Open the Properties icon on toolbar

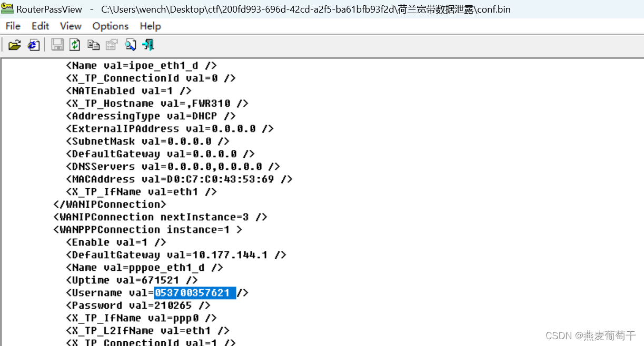[111, 45]
